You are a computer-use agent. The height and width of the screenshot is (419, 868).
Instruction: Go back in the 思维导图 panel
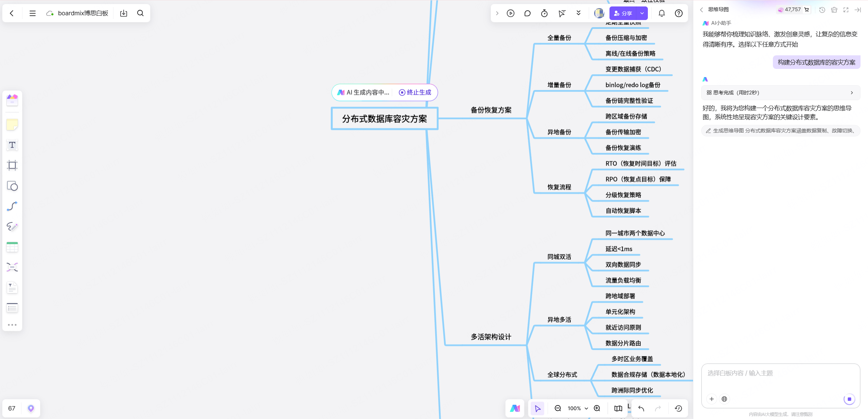click(x=702, y=10)
